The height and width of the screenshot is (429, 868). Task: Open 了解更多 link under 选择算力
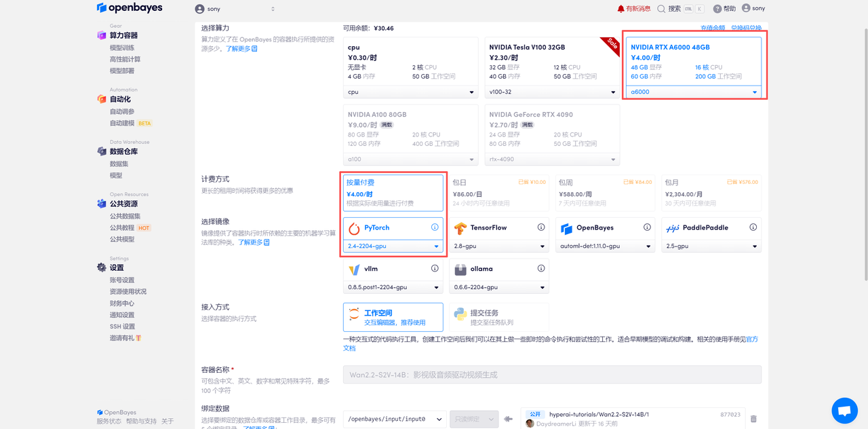point(241,49)
